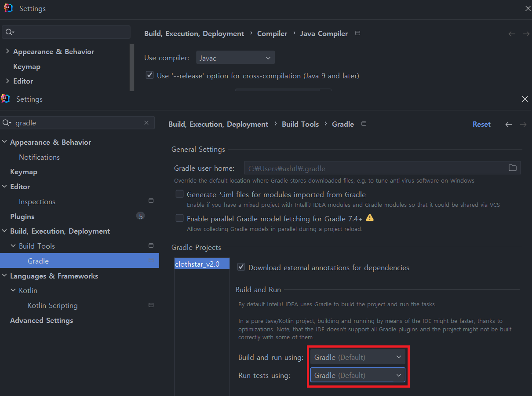Click the back arrow next to Reset

509,125
